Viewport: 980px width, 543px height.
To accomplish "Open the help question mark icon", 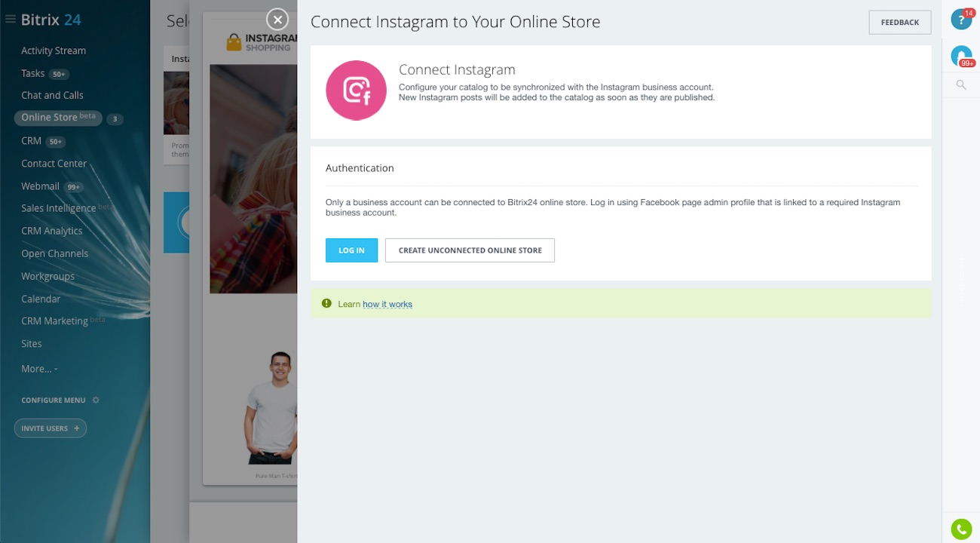I will [x=960, y=20].
